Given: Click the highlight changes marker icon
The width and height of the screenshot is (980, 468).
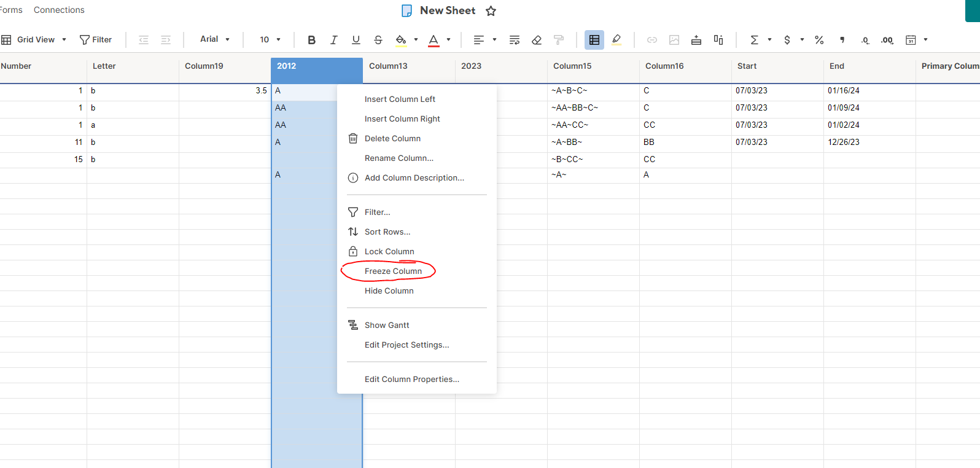Looking at the screenshot, I should (616, 40).
